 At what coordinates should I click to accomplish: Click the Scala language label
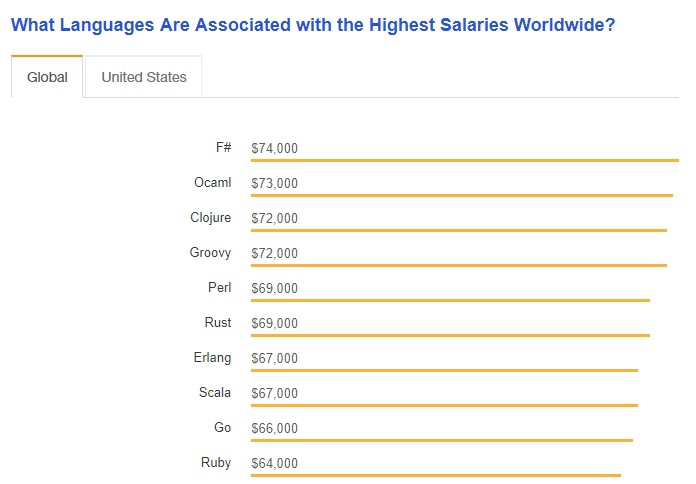tap(215, 392)
